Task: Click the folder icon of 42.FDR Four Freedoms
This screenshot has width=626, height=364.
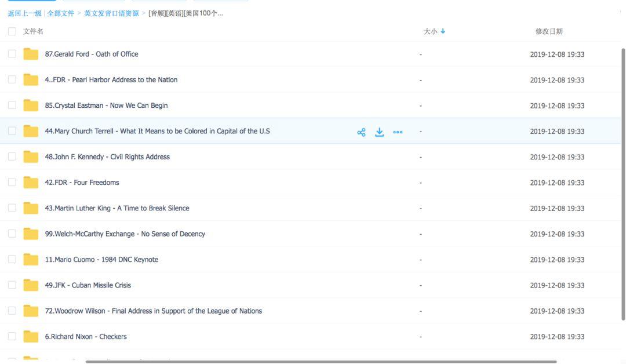Action: [x=31, y=183]
